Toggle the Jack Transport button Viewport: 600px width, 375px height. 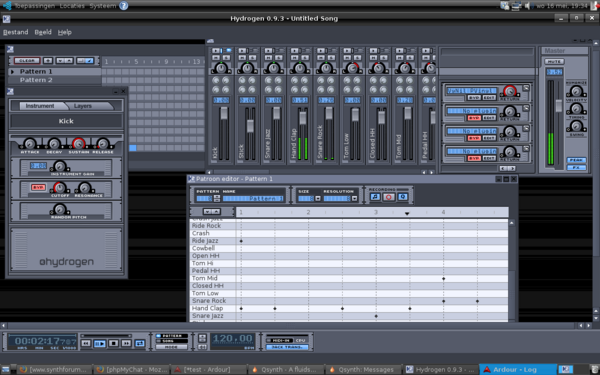click(287, 347)
